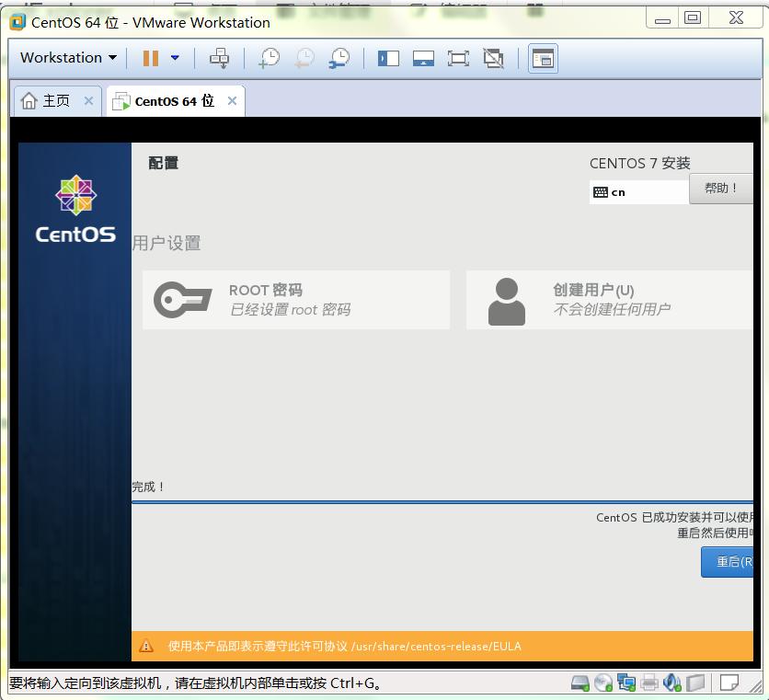Image resolution: width=769 pixels, height=700 pixels.
Task: Show or hide the library sidebar
Action: pyautogui.click(x=388, y=58)
